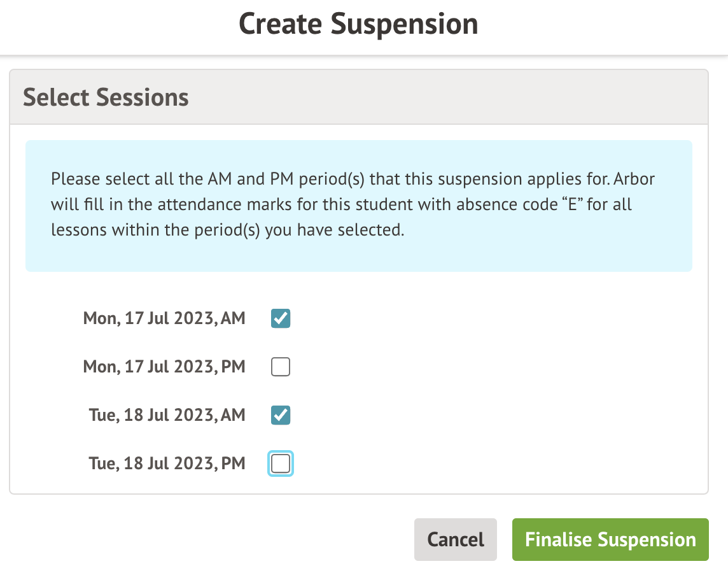
Task: Enable the Tue, 18 Jul 2023, PM session
Action: pos(281,463)
